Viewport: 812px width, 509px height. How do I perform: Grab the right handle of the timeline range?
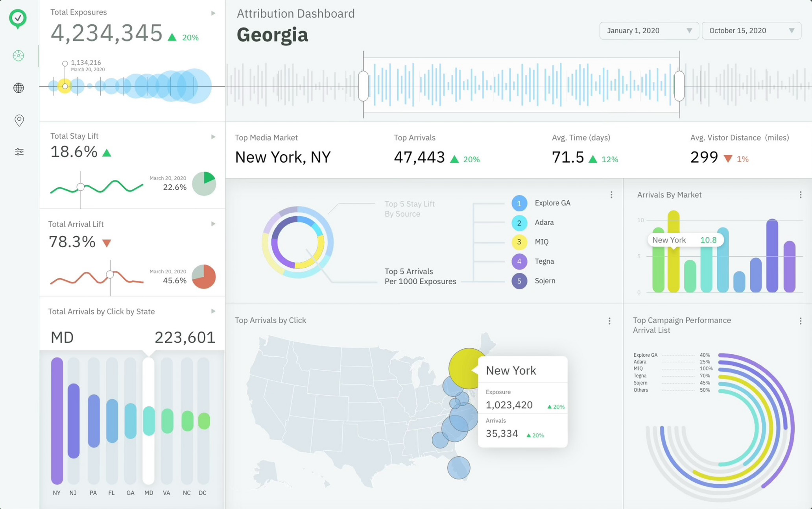coord(679,86)
